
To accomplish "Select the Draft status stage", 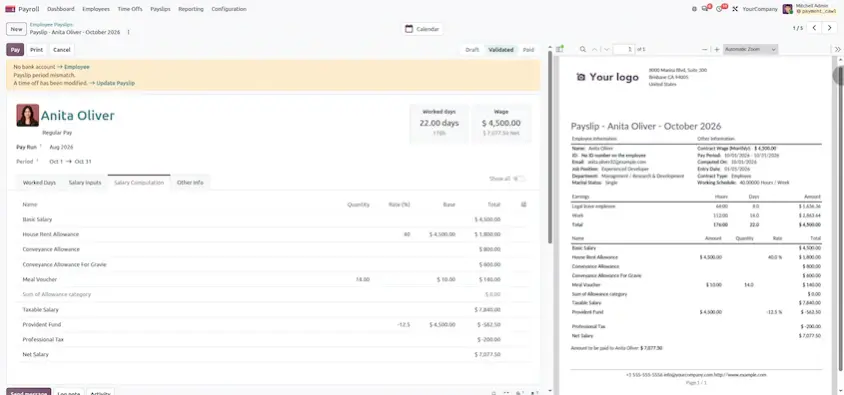I will [472, 50].
